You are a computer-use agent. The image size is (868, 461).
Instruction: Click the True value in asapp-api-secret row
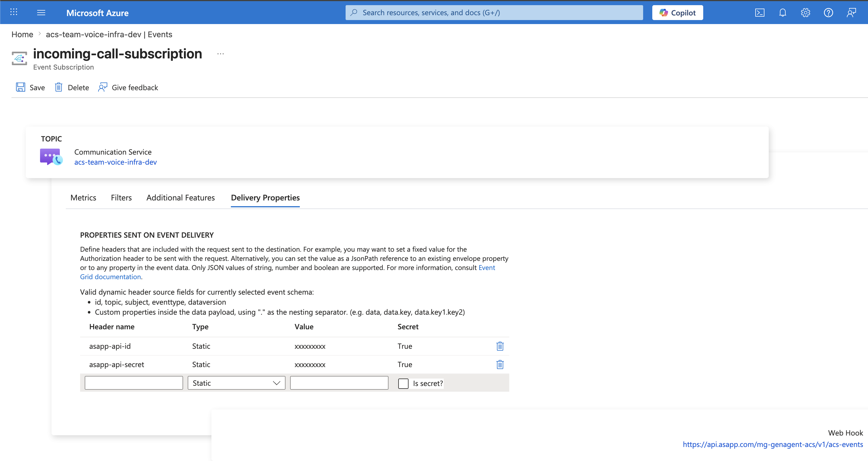coord(405,365)
